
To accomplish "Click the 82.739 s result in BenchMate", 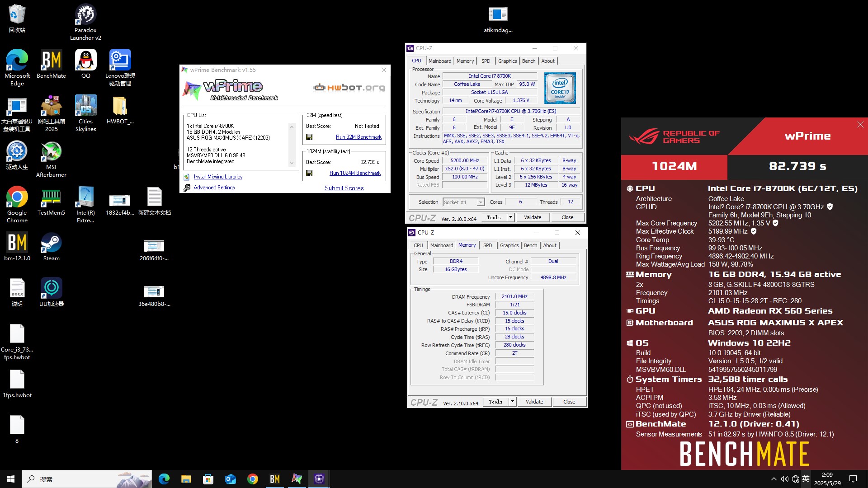I will pyautogui.click(x=797, y=166).
